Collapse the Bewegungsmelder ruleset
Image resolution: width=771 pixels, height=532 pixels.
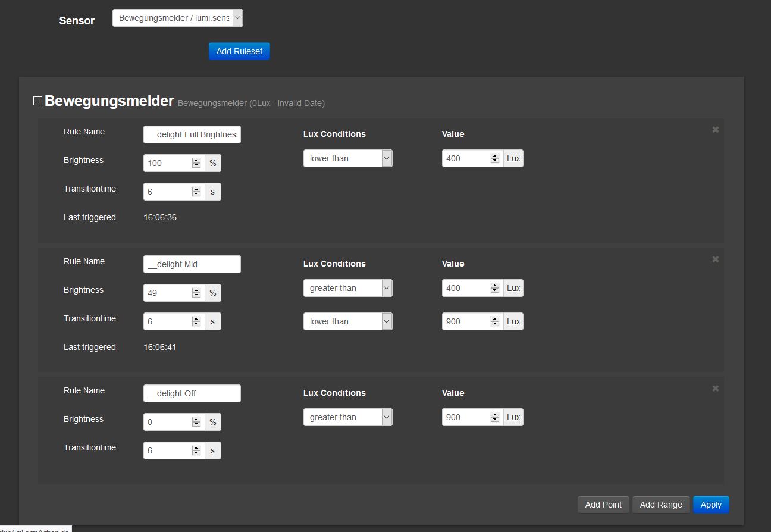pos(37,101)
